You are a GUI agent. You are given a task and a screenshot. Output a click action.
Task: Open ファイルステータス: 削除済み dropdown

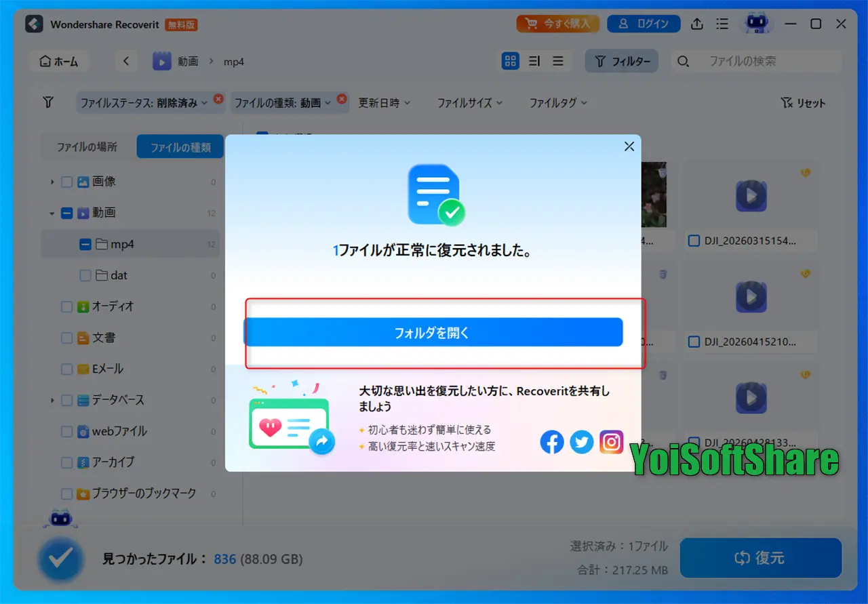[144, 103]
